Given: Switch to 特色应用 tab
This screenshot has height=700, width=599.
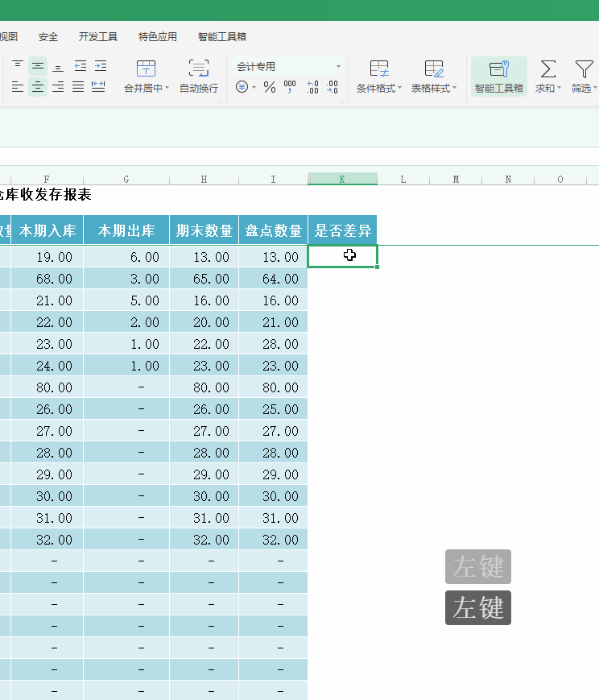Looking at the screenshot, I should 158,36.
